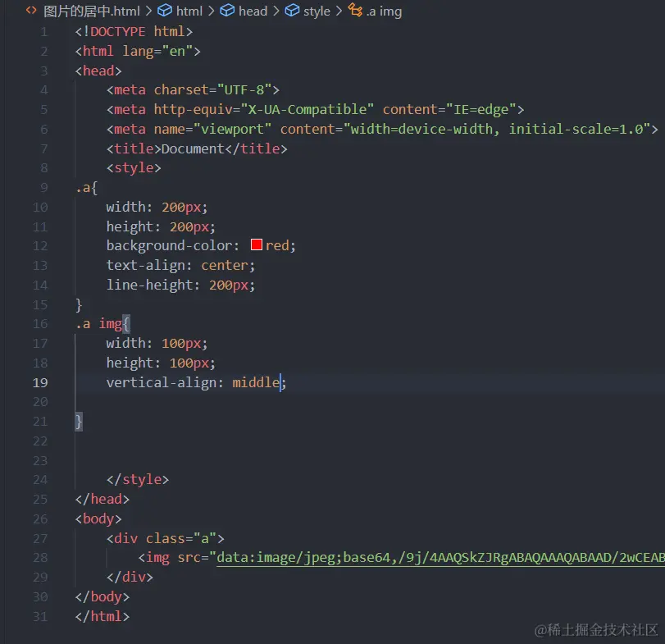Select the head breadcrumb segment

(253, 11)
